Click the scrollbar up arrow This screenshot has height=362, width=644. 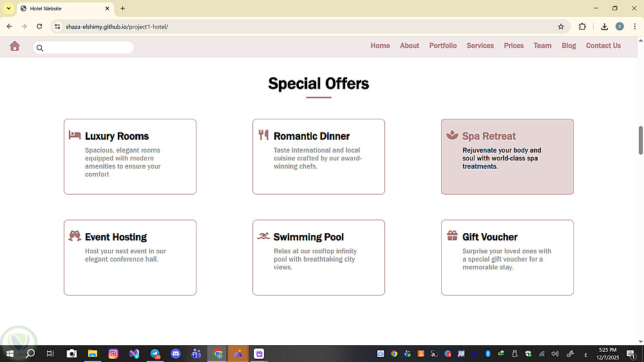pos(641,41)
